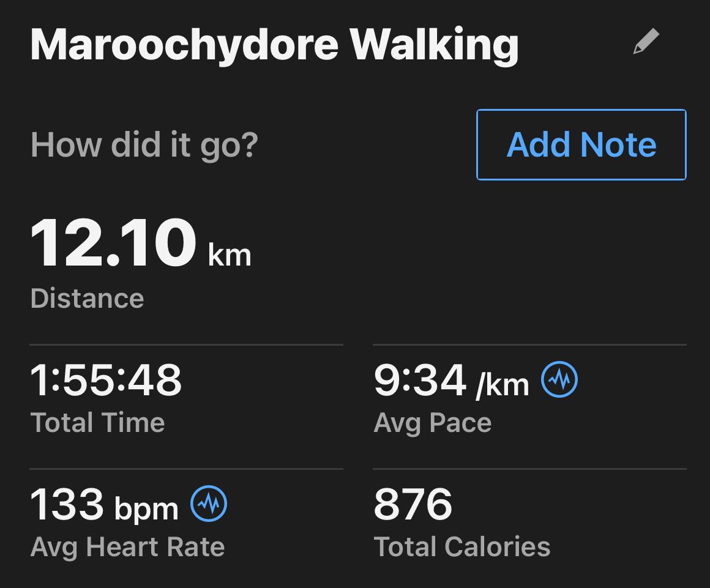This screenshot has width=710, height=588.
Task: Open the 876 calories value
Action: click(x=413, y=504)
